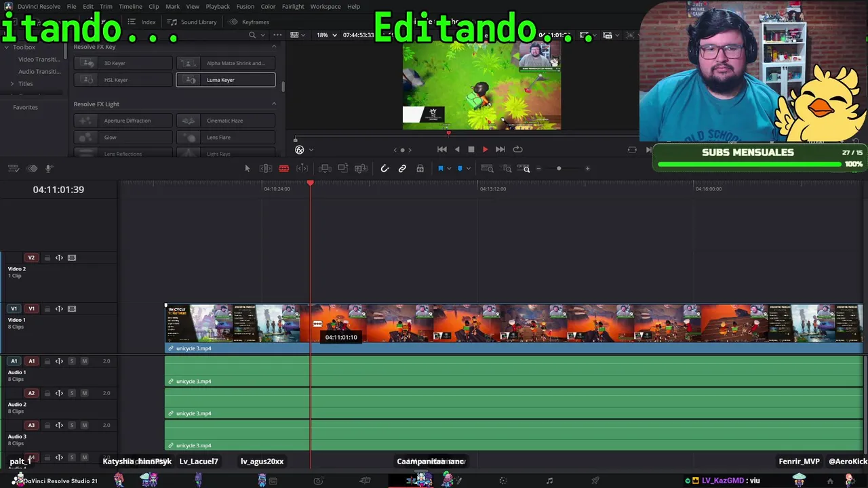
Task: Click the Overwrite Clip toolbar icon
Action: click(x=343, y=169)
